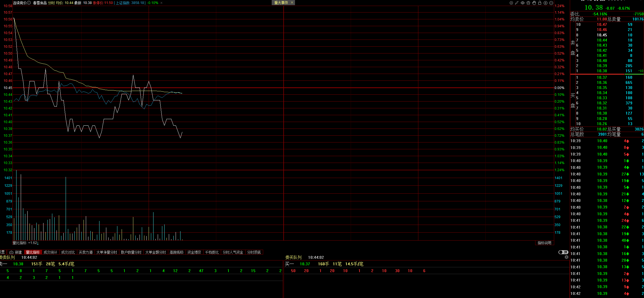The image size is (644, 298).
Task: Open chart settings gear icon at top
Action: [511, 3]
